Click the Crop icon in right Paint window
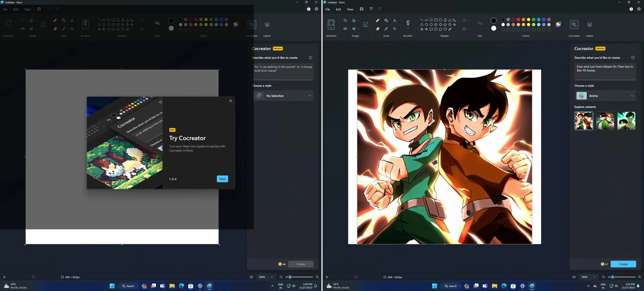Screen dimensions: 644x291 tap(345, 20)
